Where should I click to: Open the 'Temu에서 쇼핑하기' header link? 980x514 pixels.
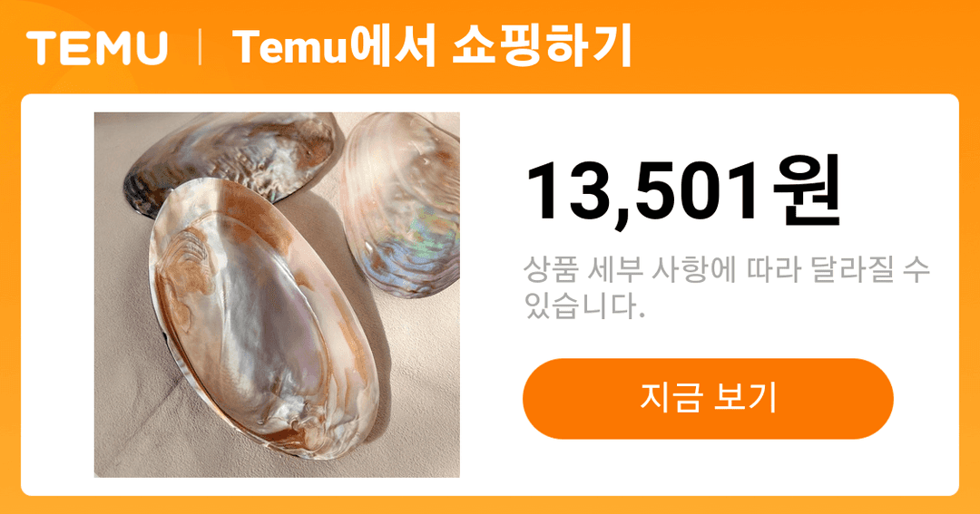tap(432, 47)
